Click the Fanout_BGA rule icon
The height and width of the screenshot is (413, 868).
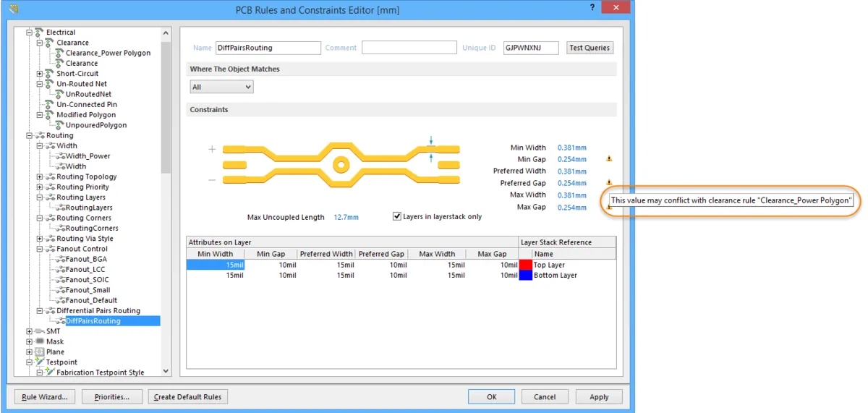point(59,259)
